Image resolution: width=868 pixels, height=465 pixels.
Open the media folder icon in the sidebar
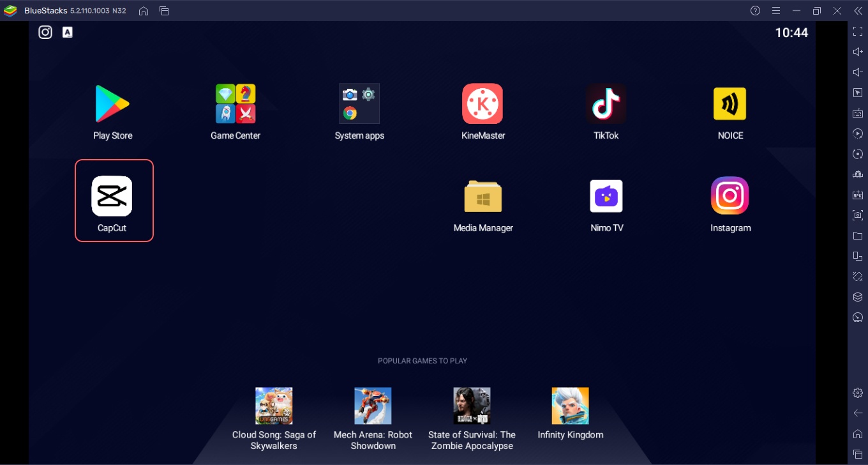[858, 236]
